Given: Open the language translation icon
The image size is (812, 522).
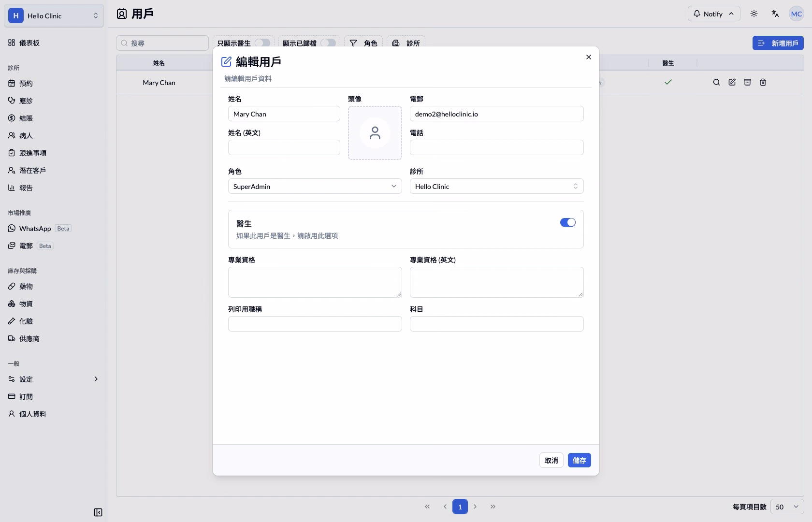Looking at the screenshot, I should (x=775, y=14).
